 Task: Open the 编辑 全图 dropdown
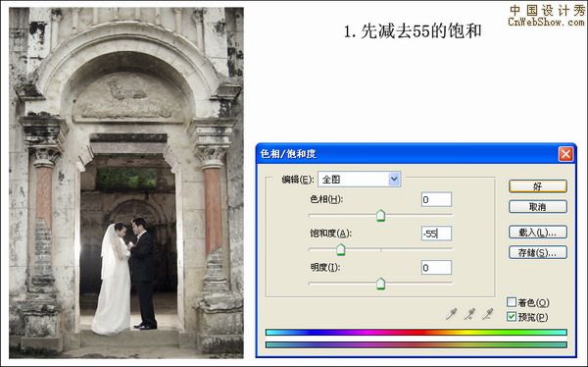(x=360, y=180)
